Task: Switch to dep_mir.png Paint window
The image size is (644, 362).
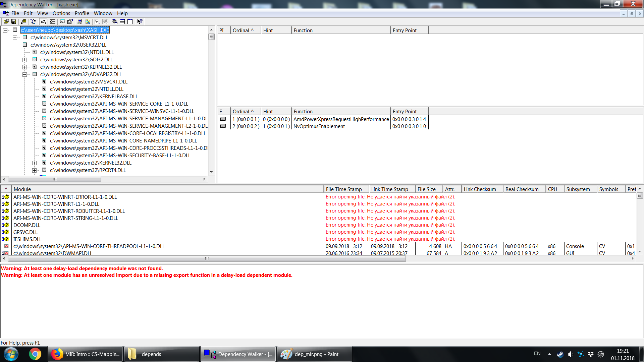Action: [315, 354]
